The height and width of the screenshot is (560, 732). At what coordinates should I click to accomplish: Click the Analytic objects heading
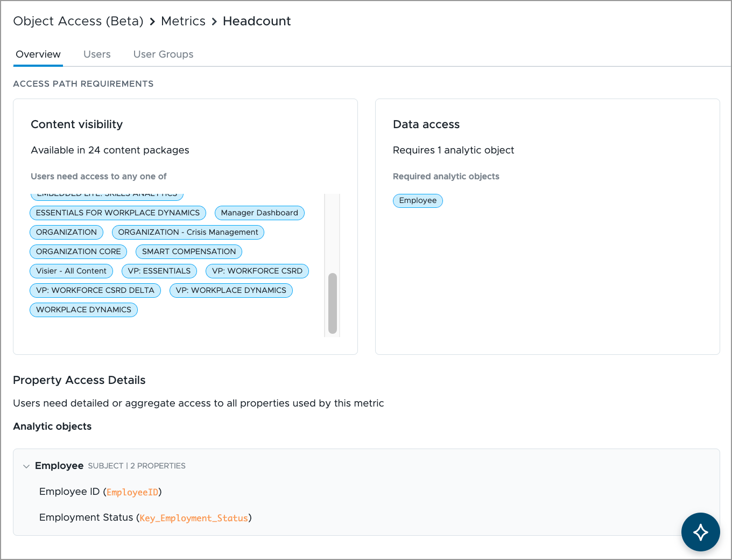[x=52, y=426]
